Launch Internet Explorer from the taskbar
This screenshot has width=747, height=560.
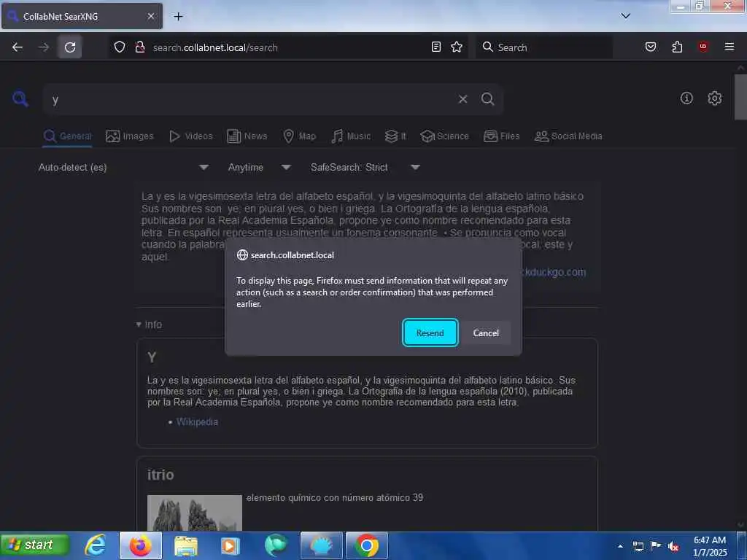pos(96,545)
